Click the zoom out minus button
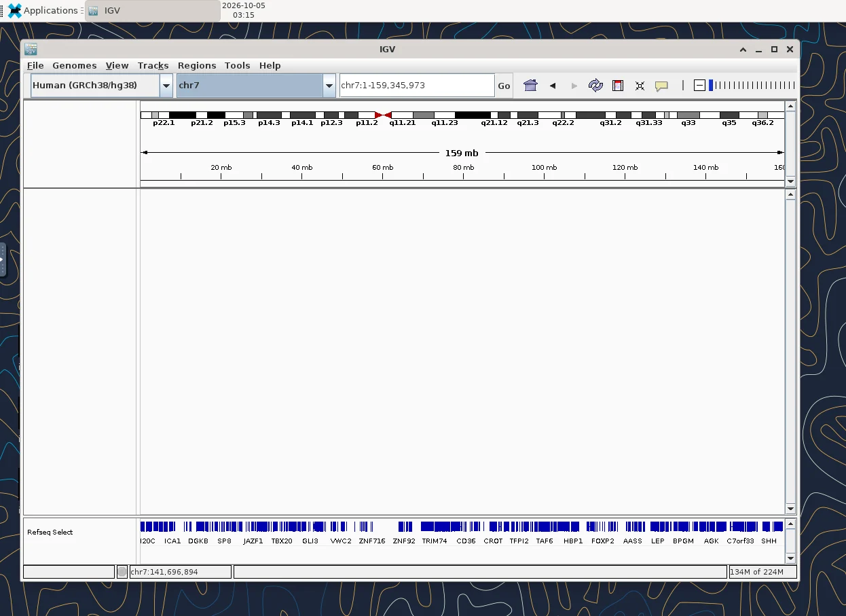Viewport: 846px width, 616px height. point(699,86)
